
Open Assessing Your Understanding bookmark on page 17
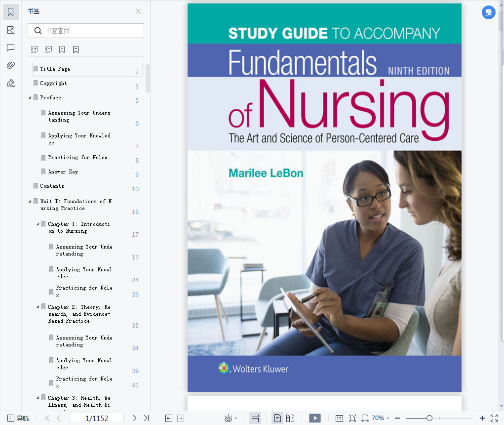coord(84,250)
